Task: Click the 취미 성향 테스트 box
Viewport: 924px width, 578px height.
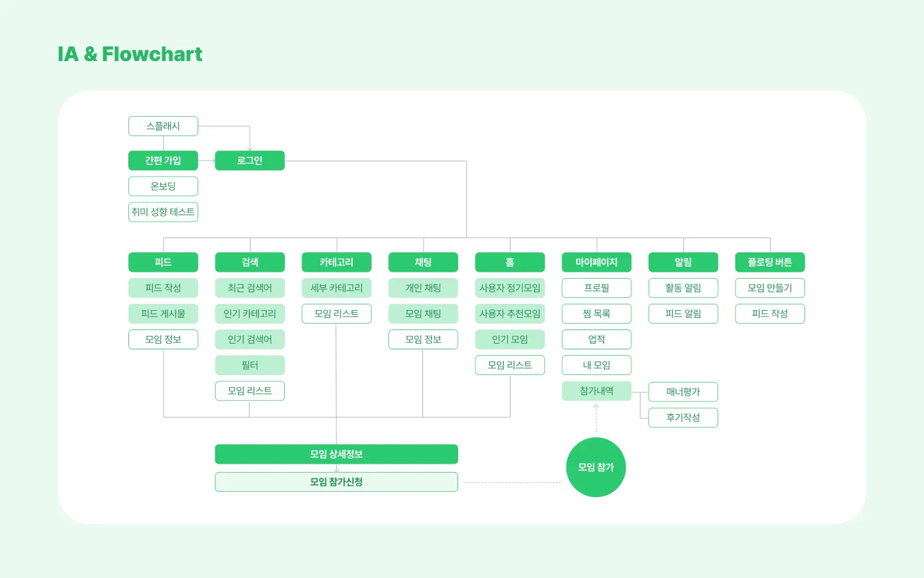Action: [163, 212]
